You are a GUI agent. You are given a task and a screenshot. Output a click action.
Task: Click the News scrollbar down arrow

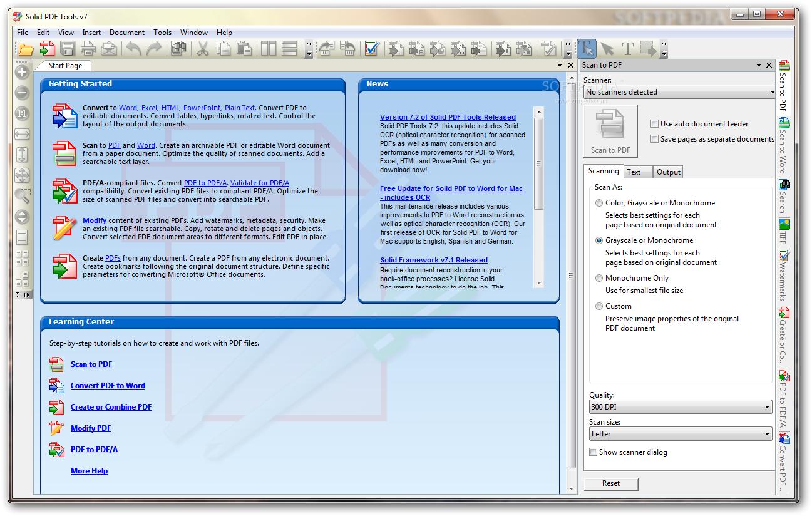coord(538,283)
